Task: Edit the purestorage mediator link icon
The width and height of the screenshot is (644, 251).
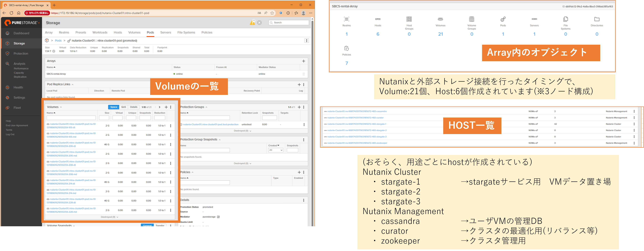Action: point(218,217)
